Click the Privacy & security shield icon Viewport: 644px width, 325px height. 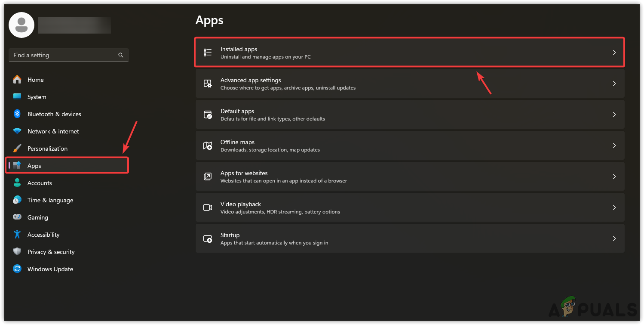coord(17,252)
